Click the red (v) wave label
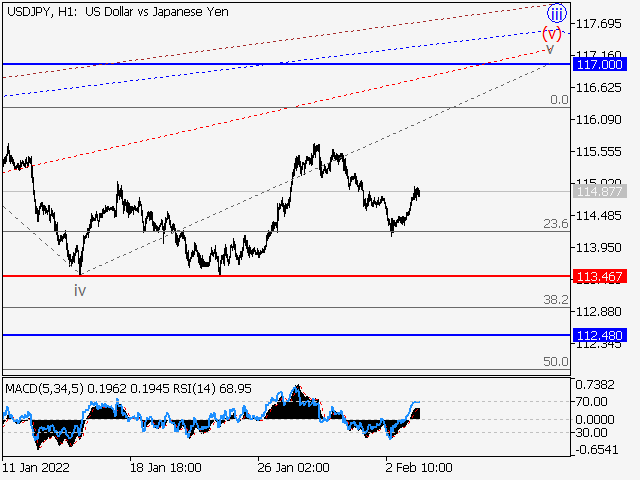 pyautogui.click(x=551, y=33)
